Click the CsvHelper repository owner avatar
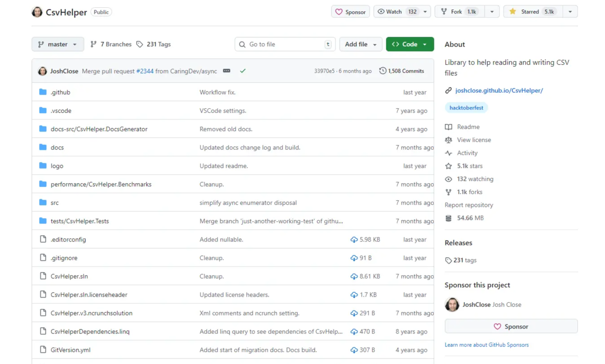Image resolution: width=605 pixels, height=364 pixels. 37,12
